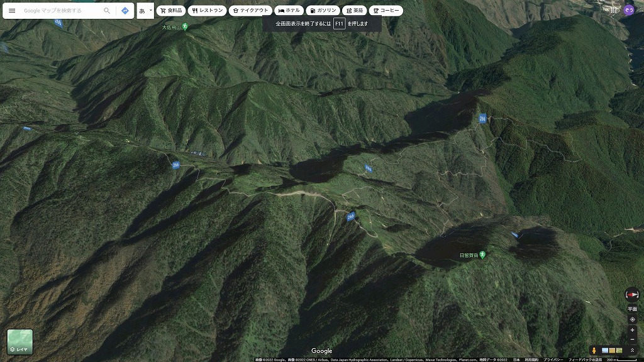Screen dimensions: 644x362
Task: Open the あ input mode dropdown
Action: [145, 11]
